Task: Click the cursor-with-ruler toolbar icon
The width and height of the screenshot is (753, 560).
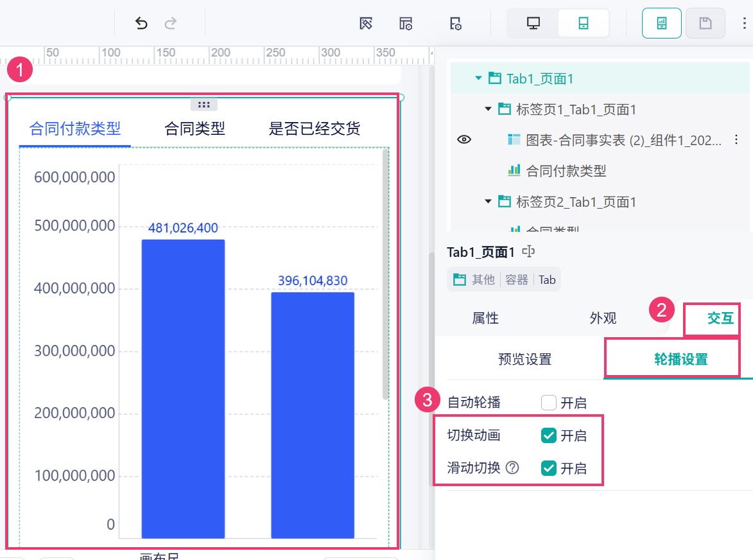Action: click(x=366, y=23)
